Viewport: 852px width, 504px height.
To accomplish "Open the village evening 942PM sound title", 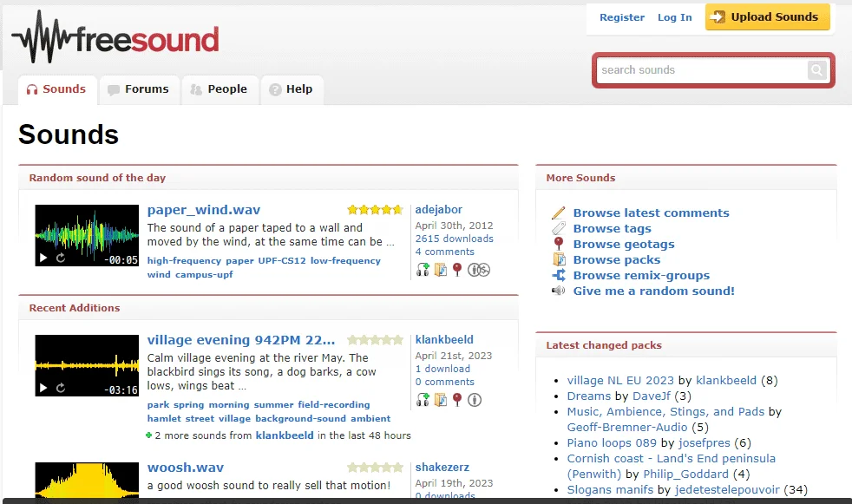I will [240, 340].
